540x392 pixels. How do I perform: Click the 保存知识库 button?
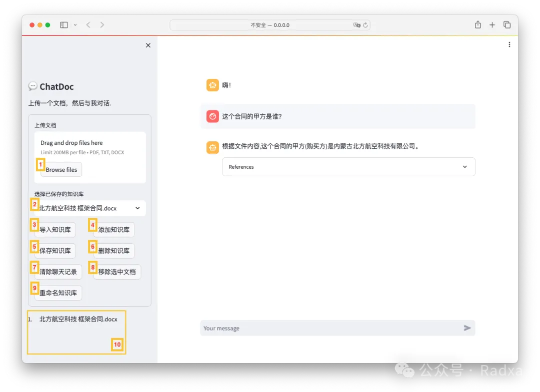tap(55, 251)
